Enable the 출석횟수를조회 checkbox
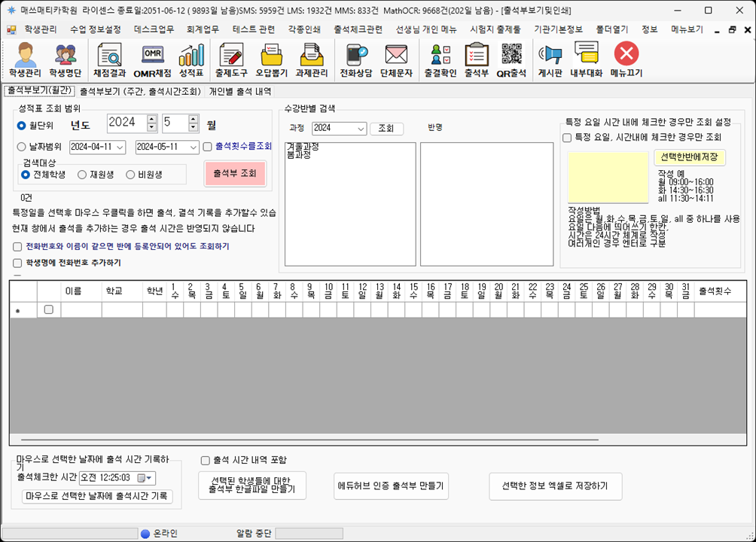 (x=207, y=147)
